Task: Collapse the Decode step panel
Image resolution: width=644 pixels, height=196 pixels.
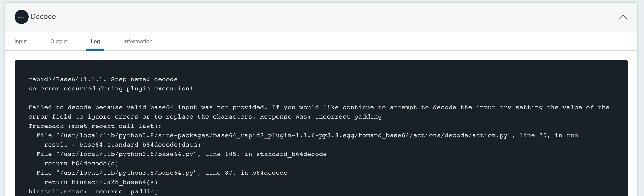Action: click(623, 17)
